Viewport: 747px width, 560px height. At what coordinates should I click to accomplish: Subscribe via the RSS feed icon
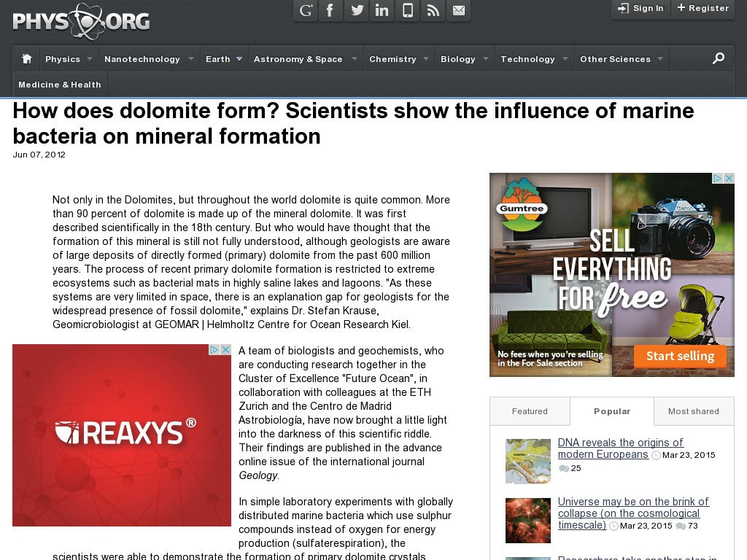(x=433, y=10)
